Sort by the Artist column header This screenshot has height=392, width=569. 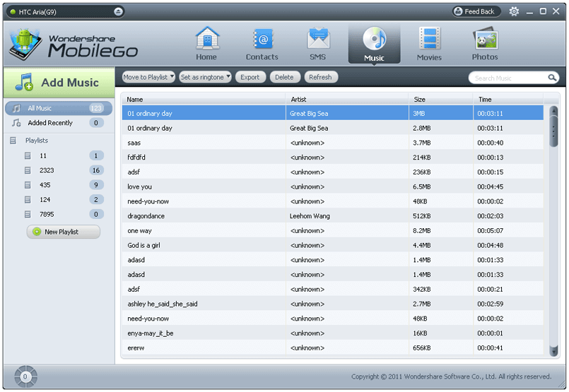tap(347, 99)
